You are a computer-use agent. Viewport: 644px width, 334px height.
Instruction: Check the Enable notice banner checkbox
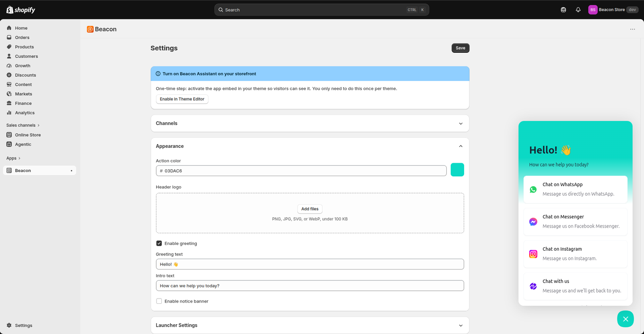(159, 301)
